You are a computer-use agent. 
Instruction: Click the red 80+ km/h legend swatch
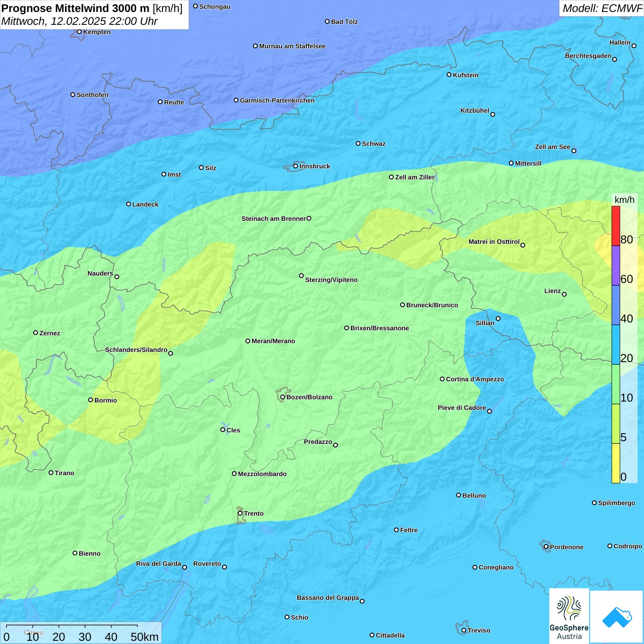coord(615,226)
